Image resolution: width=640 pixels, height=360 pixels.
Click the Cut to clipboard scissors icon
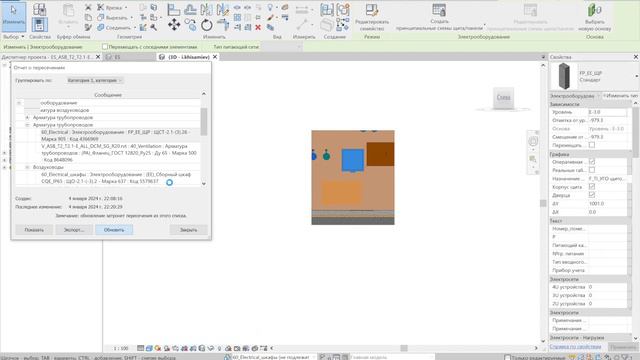88,7
